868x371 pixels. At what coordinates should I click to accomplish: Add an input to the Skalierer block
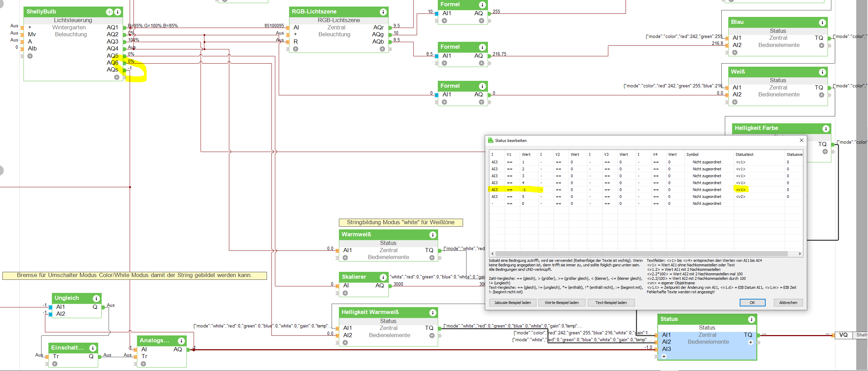[x=345, y=293]
